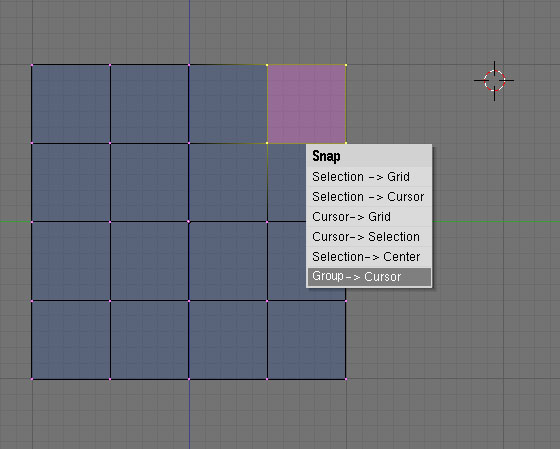This screenshot has width=560, height=449.
Task: Click bottom-right corner vertex of mesh
Action: [346, 379]
